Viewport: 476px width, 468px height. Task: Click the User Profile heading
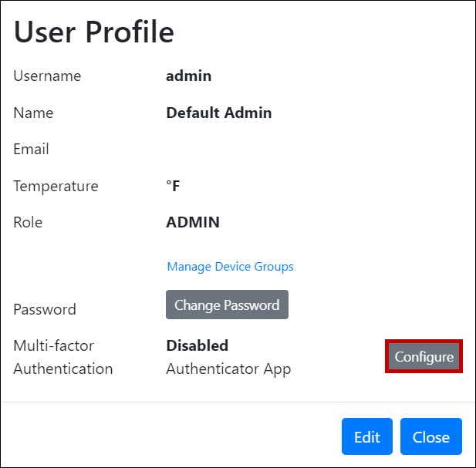(94, 32)
